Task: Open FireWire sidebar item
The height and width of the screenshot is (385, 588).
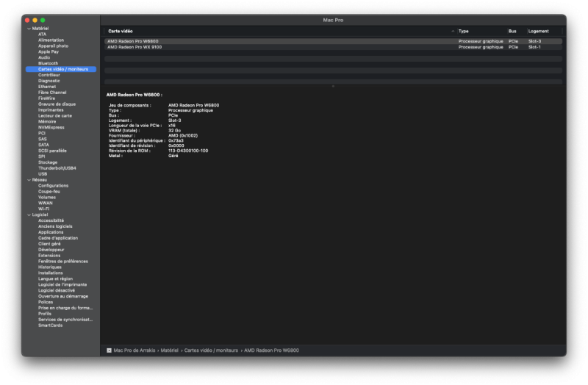Action: click(46, 98)
